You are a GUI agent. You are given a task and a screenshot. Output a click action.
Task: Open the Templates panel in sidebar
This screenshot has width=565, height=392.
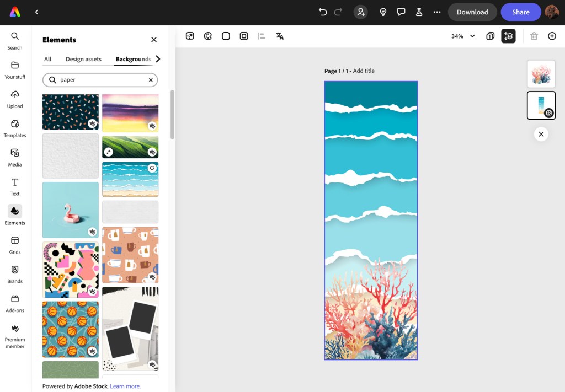point(15,128)
